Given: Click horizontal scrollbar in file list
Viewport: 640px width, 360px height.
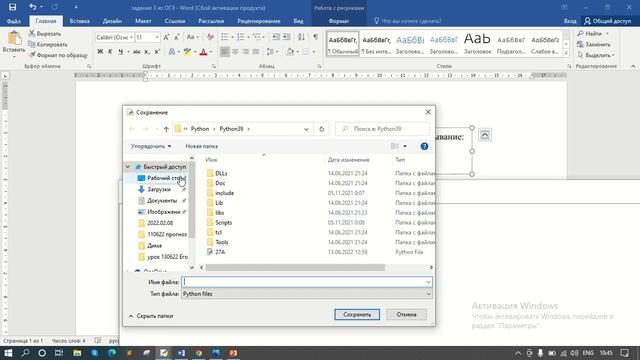Looking at the screenshot, I should click(x=295, y=267).
